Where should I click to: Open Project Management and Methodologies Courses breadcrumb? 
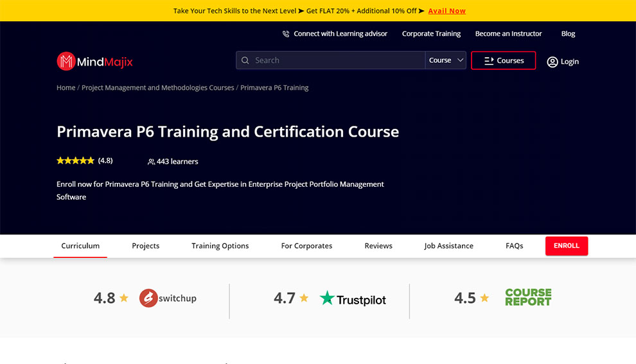click(x=158, y=87)
